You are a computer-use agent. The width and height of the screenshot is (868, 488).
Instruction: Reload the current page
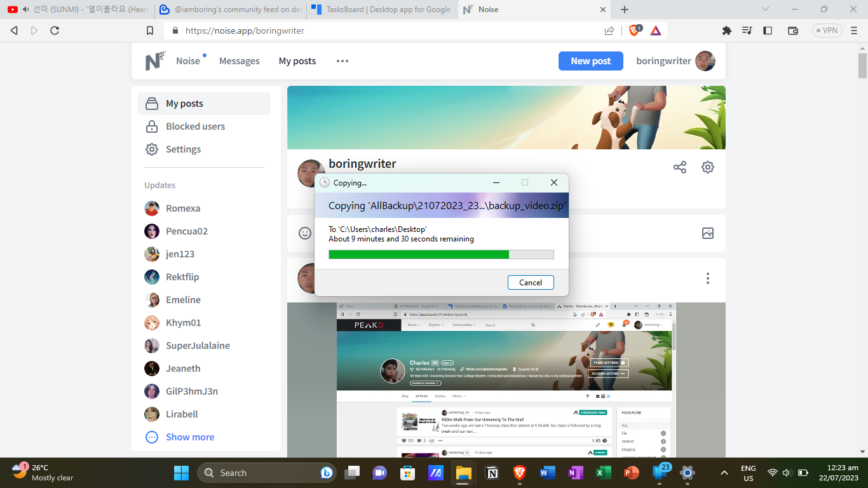click(55, 30)
